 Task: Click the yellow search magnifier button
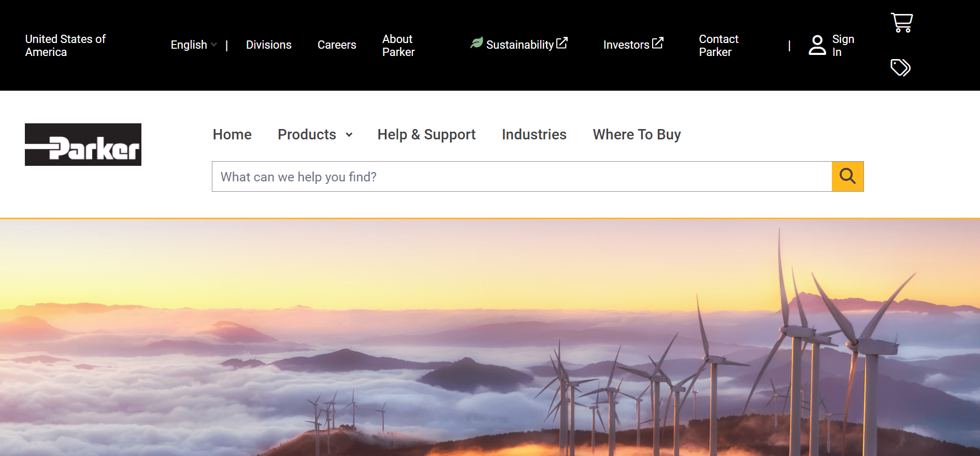pos(847,176)
